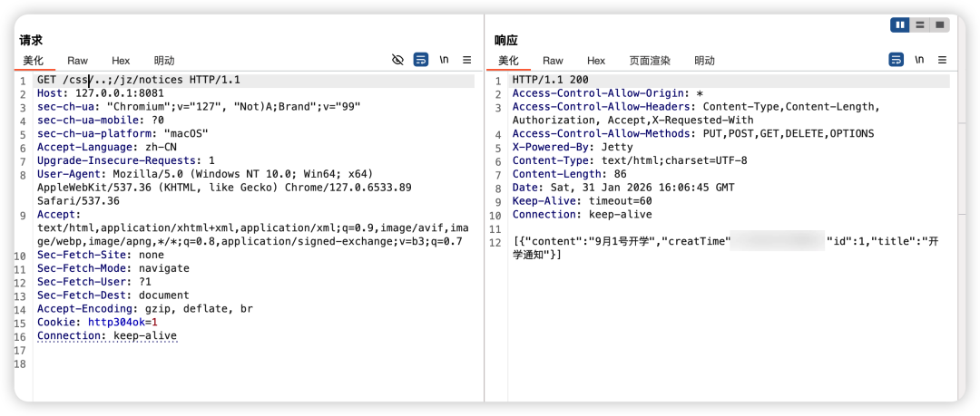
Task: Open the response Raw tab
Action: pos(553,61)
